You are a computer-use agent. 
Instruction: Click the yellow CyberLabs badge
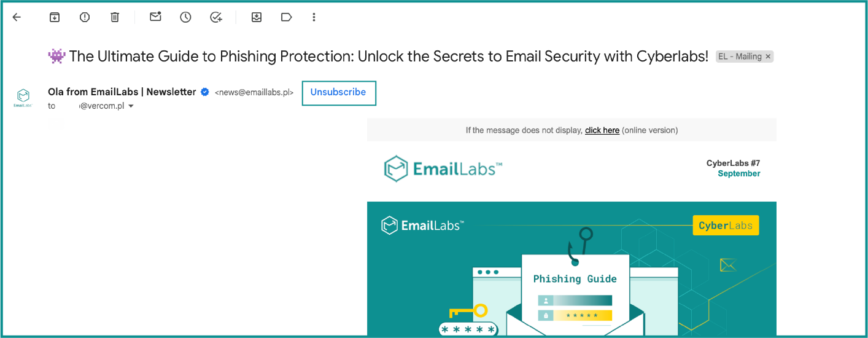(x=726, y=226)
